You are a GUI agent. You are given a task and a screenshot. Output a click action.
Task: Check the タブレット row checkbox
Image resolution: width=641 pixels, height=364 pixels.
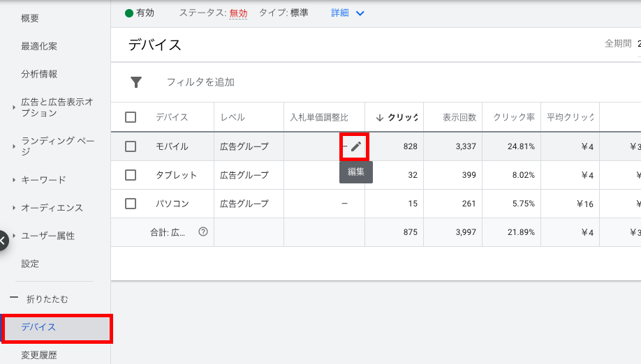coord(131,175)
